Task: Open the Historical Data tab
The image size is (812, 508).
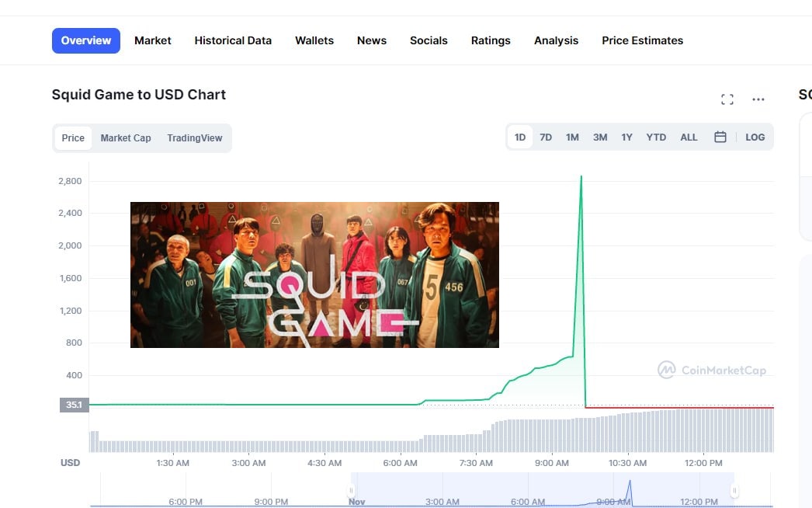Action: click(233, 40)
